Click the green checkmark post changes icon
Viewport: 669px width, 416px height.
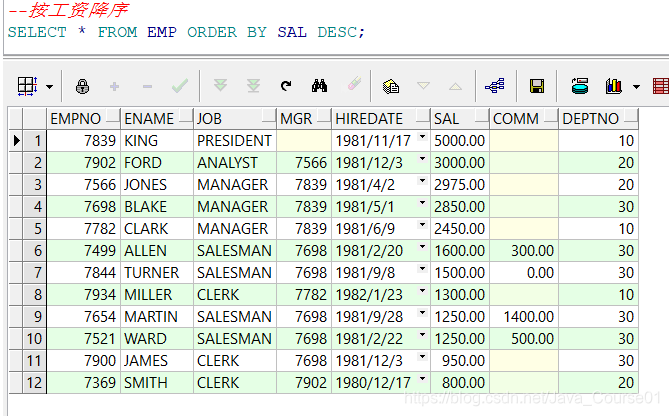180,86
